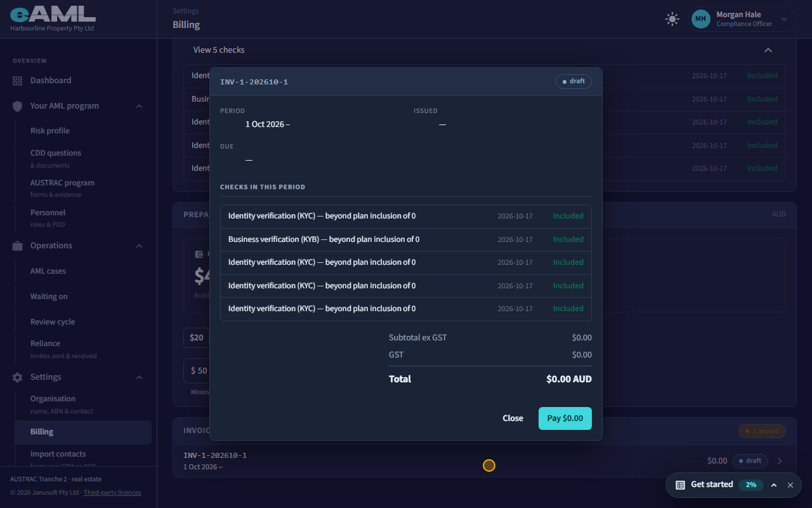Click the 1 unpaid badge
Screen dimensions: 812x508
point(762,431)
